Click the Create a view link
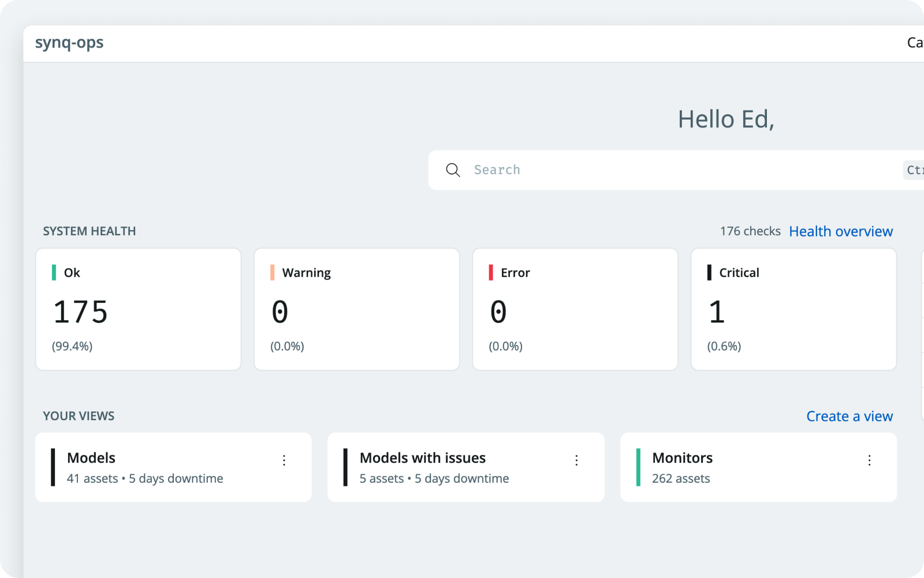The image size is (924, 578). [x=850, y=416]
